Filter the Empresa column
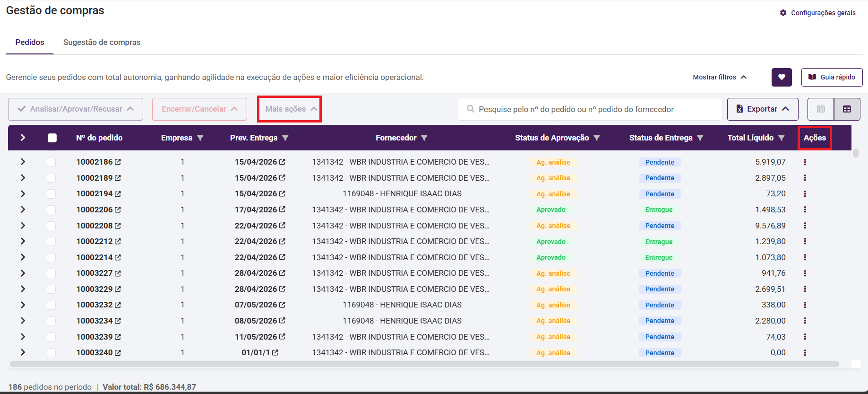Viewport: 868px width, 394px height. [x=200, y=138]
